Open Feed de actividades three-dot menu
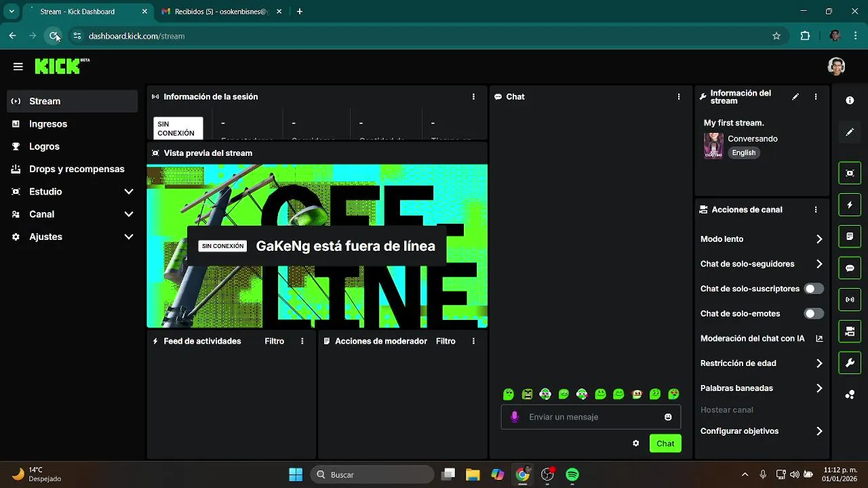Viewport: 868px width, 488px height. coord(302,342)
